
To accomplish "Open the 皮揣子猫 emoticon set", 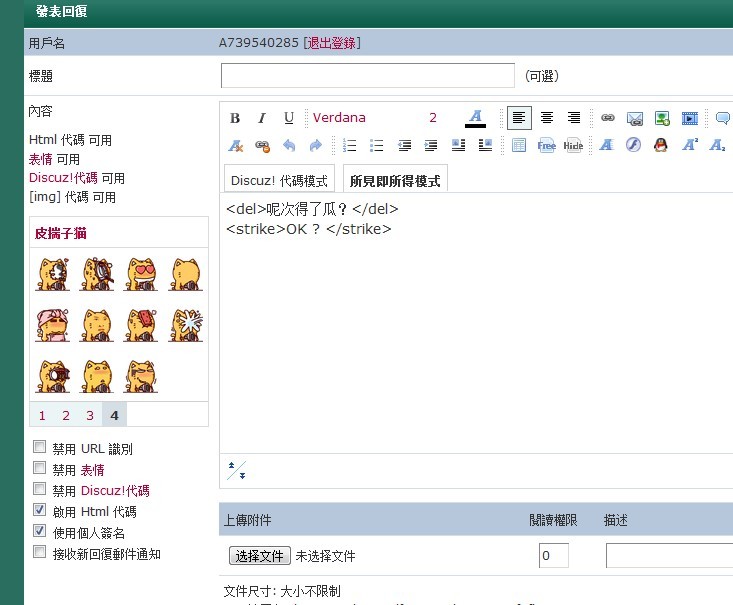I will click(x=60, y=233).
